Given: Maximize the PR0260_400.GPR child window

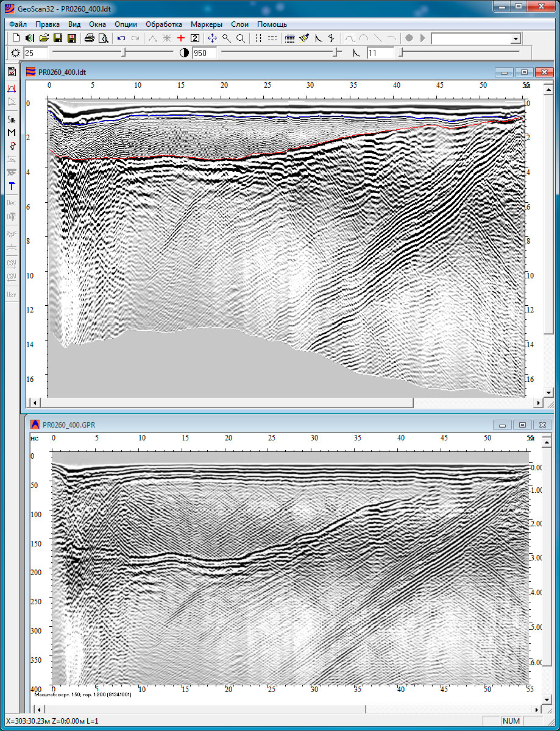Looking at the screenshot, I should (522, 425).
